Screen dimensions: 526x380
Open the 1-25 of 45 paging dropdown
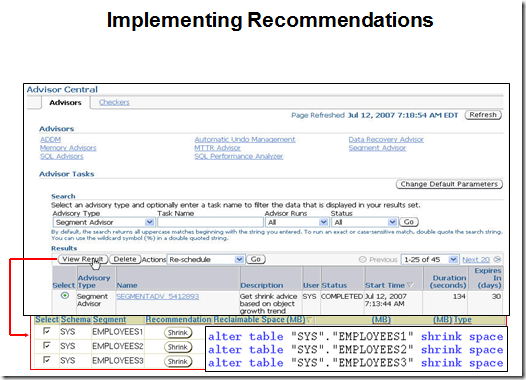430,260
